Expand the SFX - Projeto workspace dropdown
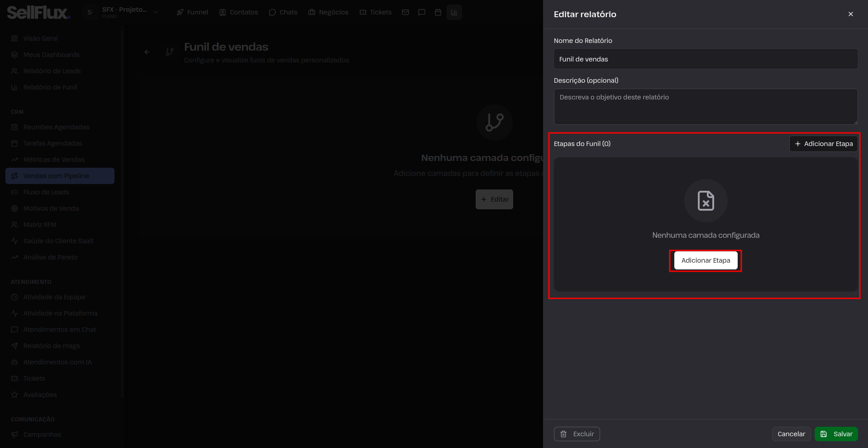 pyautogui.click(x=122, y=12)
